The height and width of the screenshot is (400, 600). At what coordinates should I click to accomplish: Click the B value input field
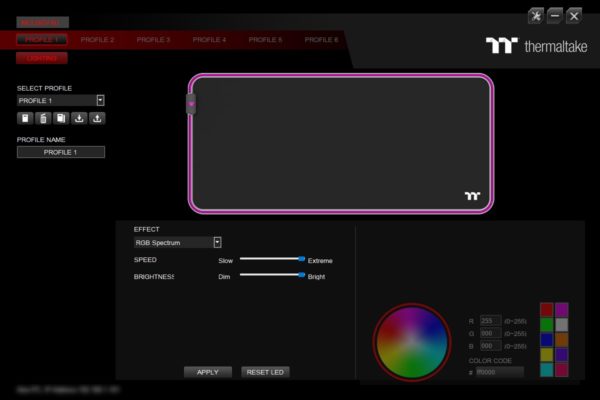[491, 346]
